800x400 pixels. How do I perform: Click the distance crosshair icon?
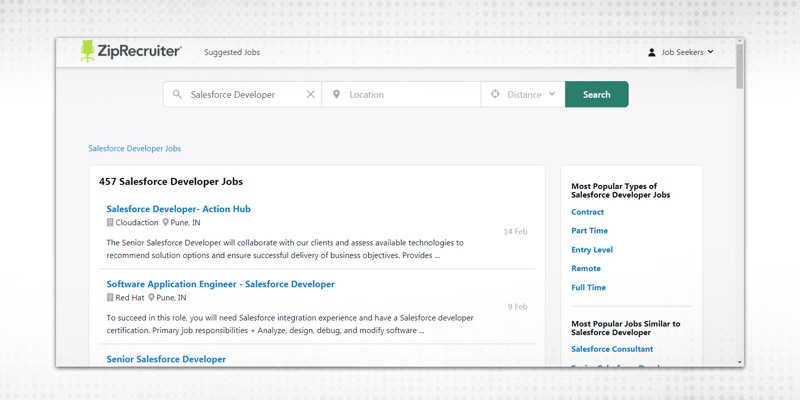click(494, 95)
